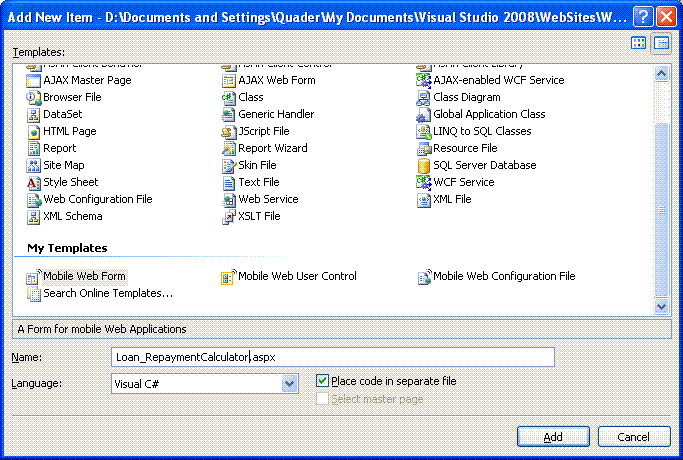Select the Text File template icon

[228, 183]
